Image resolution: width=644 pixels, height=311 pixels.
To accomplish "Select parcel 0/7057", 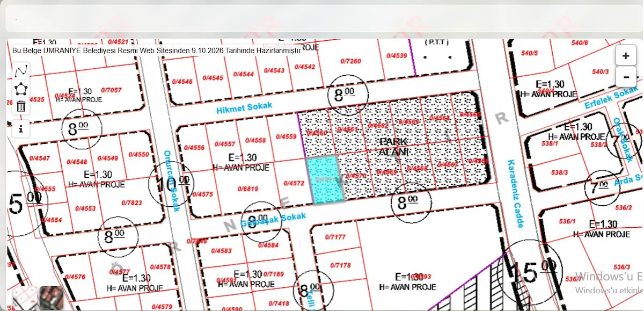I will pos(111,90).
